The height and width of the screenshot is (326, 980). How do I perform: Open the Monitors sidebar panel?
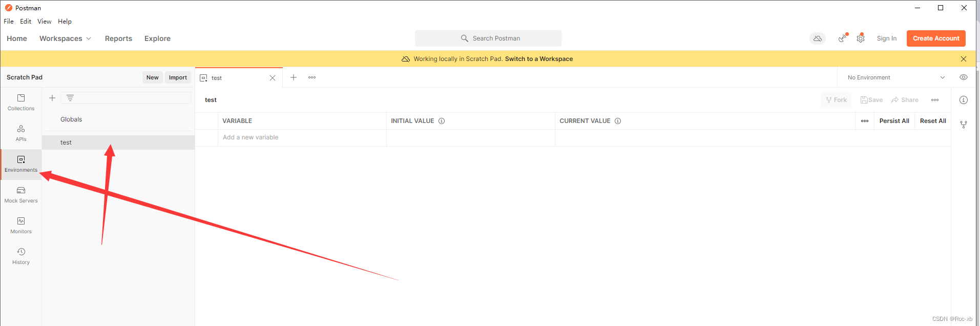pyautogui.click(x=21, y=226)
